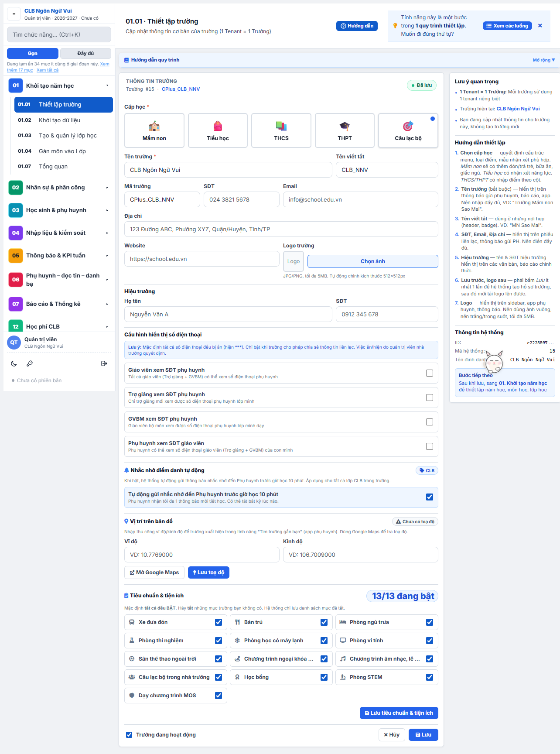This screenshot has width=560, height=754.
Task: Enable Trợ giảng xem SĐT phụ huynh
Action: coord(430,398)
